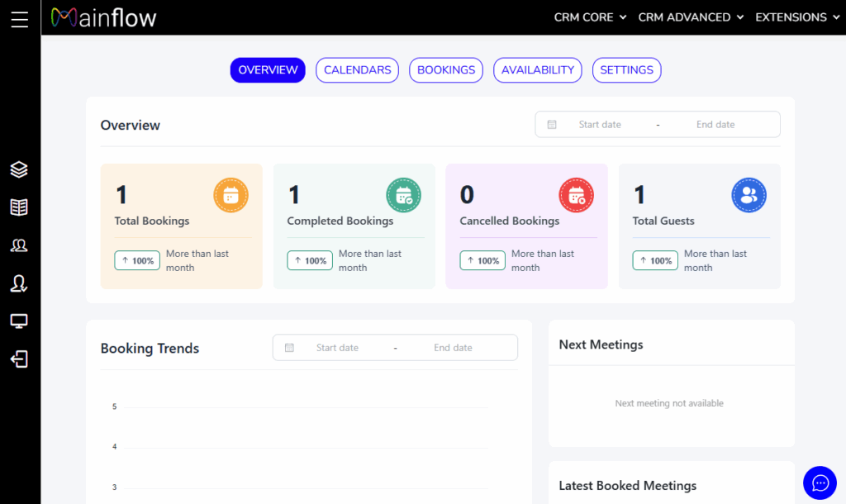Expand the CRM CORE dropdown
The image size is (846, 504).
[590, 17]
